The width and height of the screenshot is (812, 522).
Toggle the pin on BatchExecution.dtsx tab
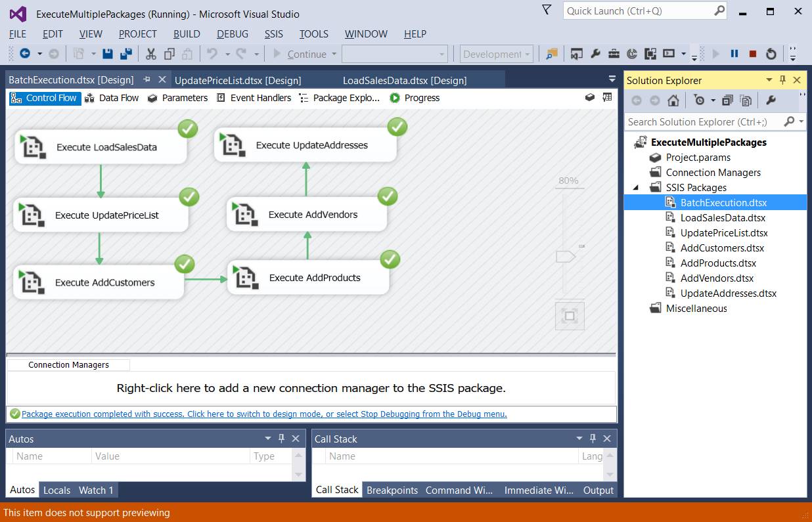pyautogui.click(x=147, y=79)
